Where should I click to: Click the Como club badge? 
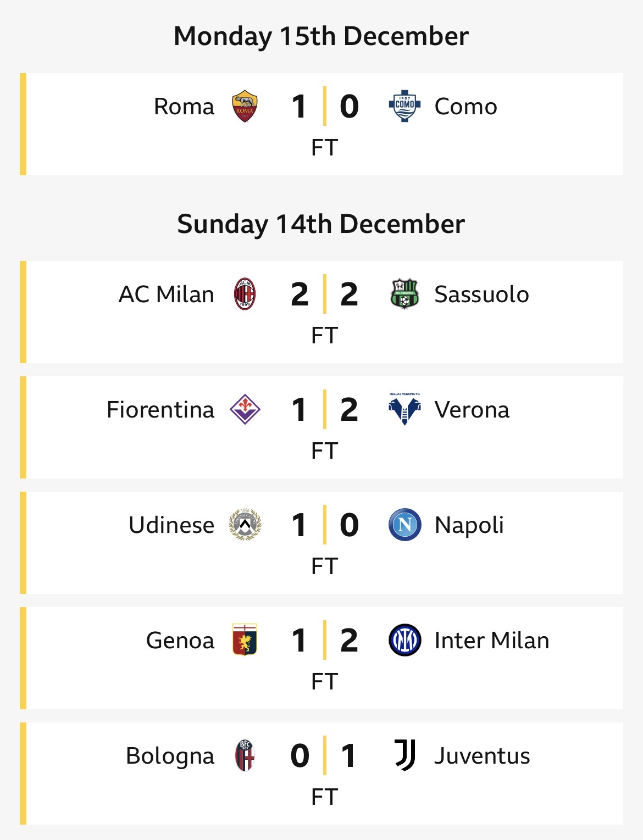tap(404, 105)
